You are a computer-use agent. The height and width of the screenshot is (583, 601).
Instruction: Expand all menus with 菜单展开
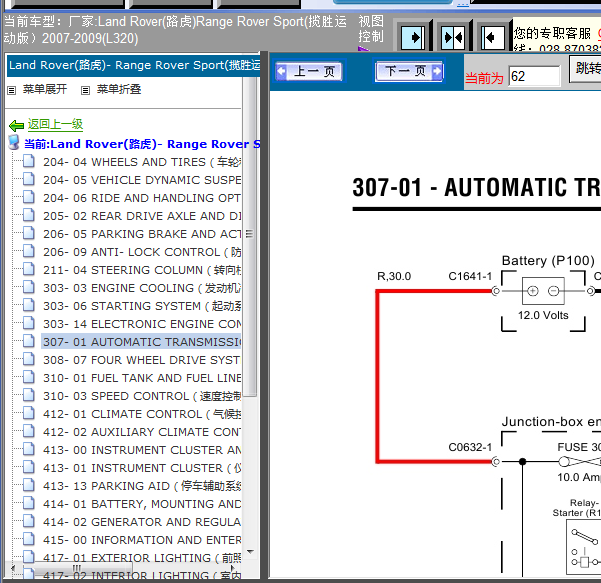45,89
